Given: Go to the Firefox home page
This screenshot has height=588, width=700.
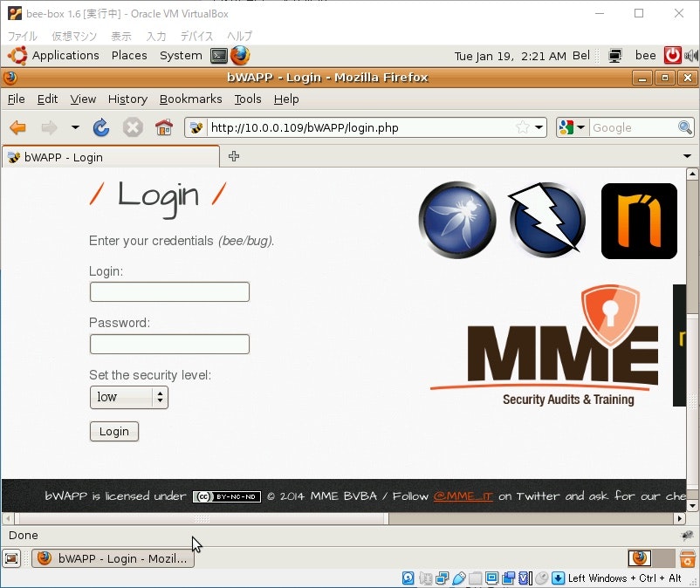Looking at the screenshot, I should click(x=164, y=127).
